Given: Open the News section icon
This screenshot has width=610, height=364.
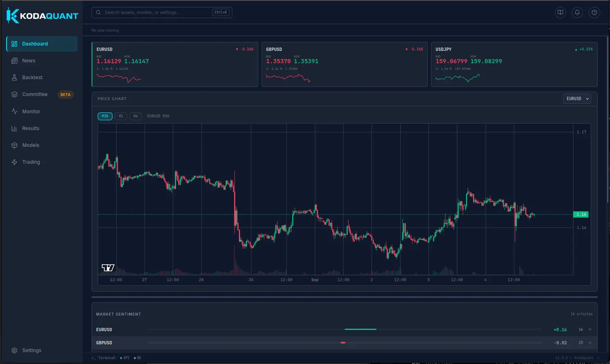Looking at the screenshot, I should 14,61.
